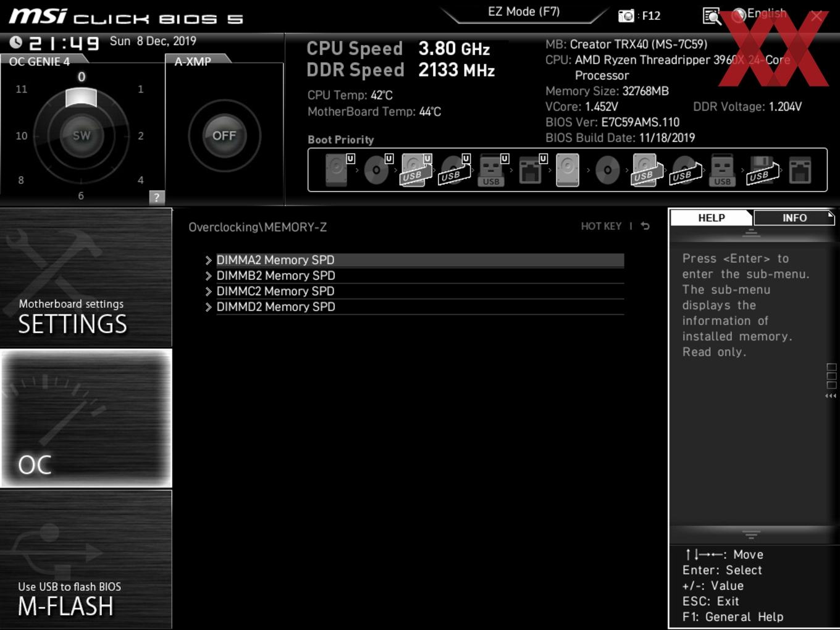
Task: Open the BIOS search magnifier icon
Action: (x=712, y=16)
